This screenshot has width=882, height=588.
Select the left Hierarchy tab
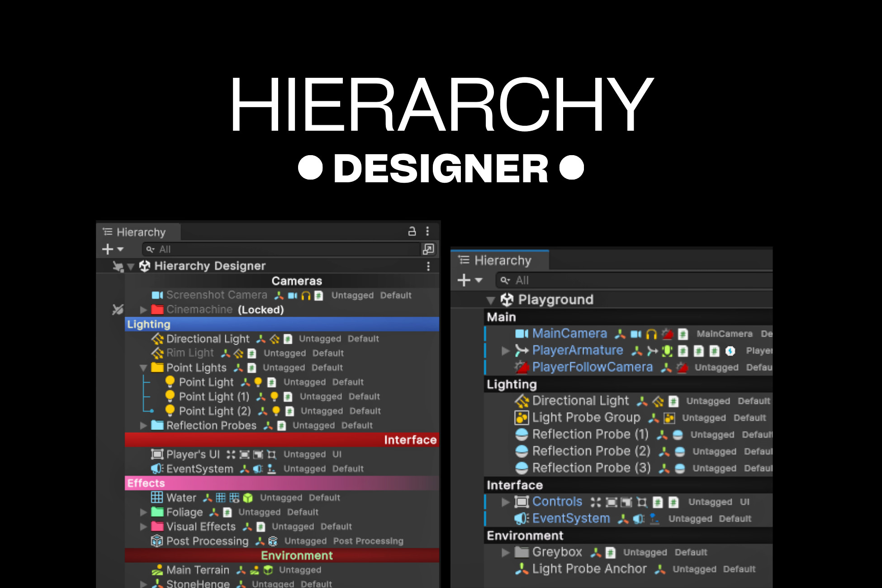138,232
